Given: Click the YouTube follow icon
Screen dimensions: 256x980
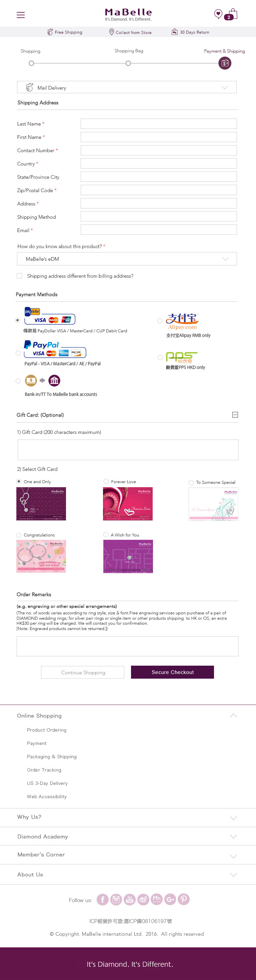Looking at the screenshot, I should click(130, 899).
